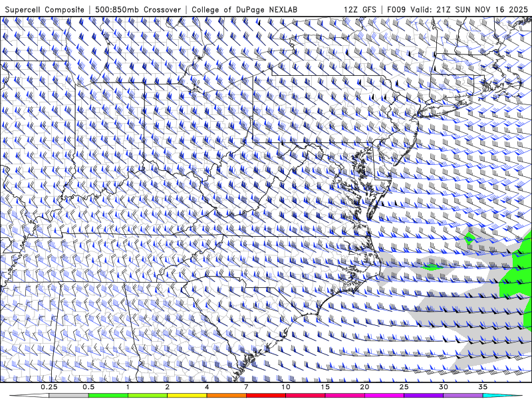Click College of DuPage NEXLAB text
The width and height of the screenshot is (532, 399).
point(244,9)
